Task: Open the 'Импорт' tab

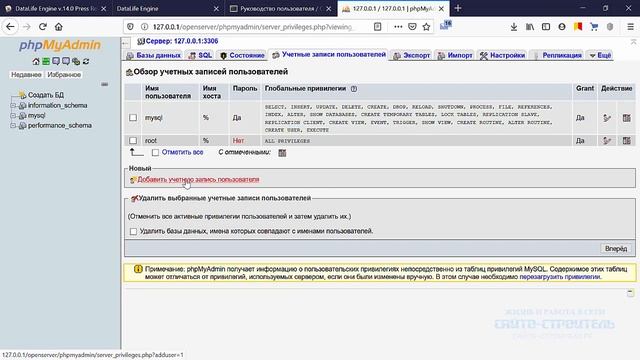Action: (x=455, y=55)
